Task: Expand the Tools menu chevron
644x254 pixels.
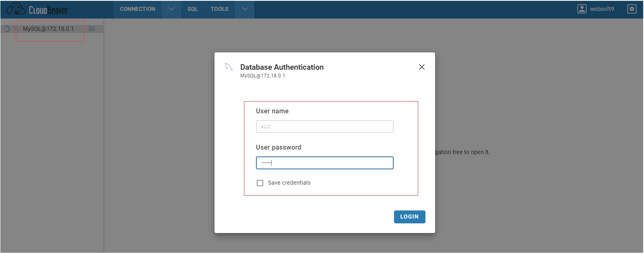Action: [244, 9]
